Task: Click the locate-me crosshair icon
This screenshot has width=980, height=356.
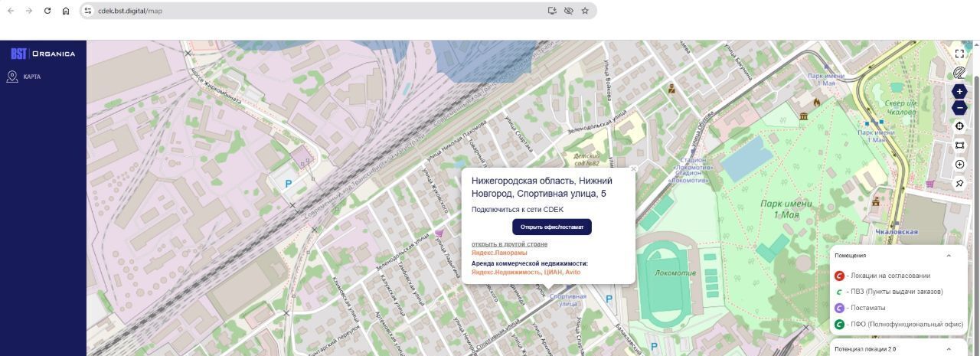Action: pos(959,126)
